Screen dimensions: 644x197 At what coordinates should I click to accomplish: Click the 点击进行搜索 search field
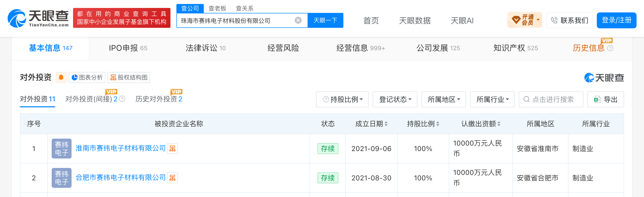[551, 100]
